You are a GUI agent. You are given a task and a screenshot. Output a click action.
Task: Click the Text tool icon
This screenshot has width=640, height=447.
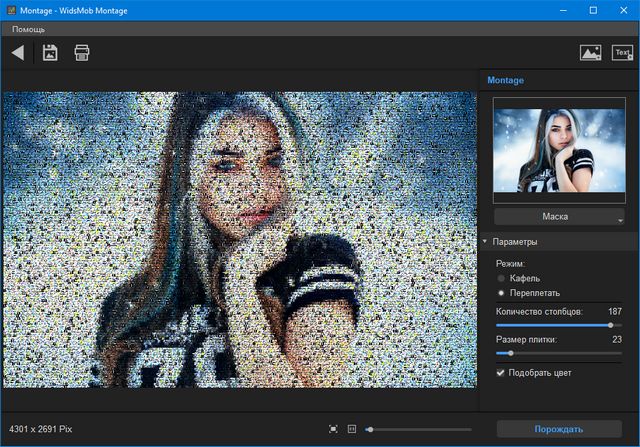(622, 53)
